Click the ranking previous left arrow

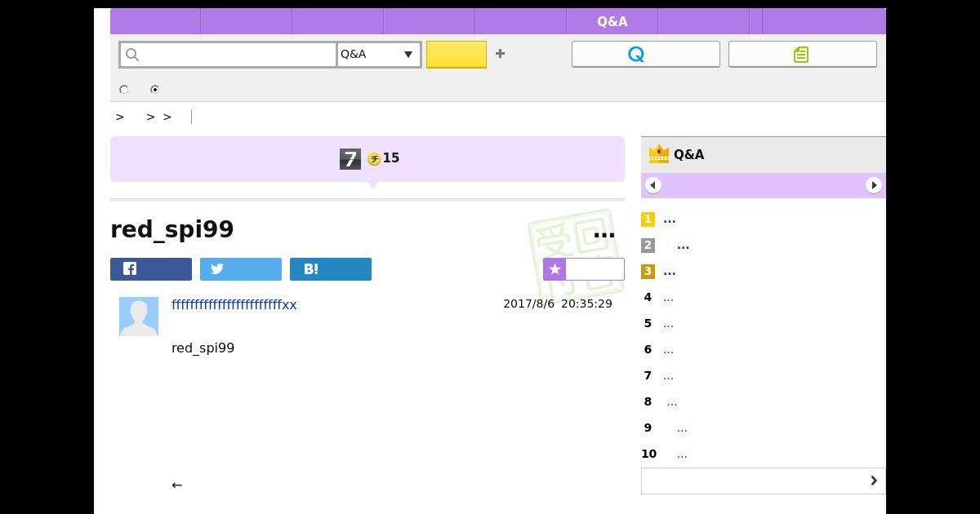coord(653,185)
